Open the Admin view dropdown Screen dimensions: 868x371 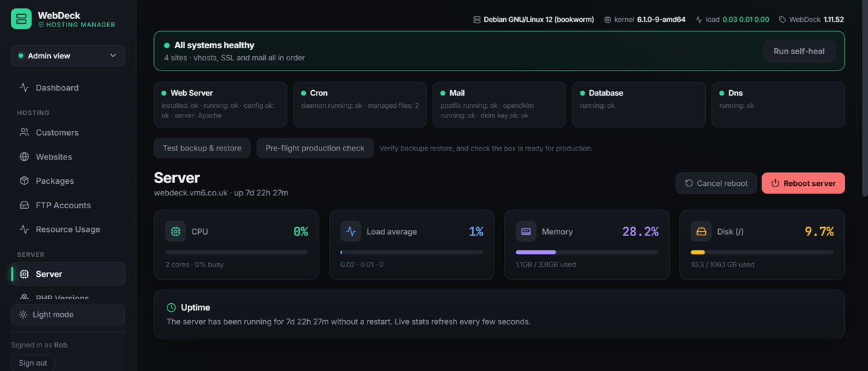[68, 56]
